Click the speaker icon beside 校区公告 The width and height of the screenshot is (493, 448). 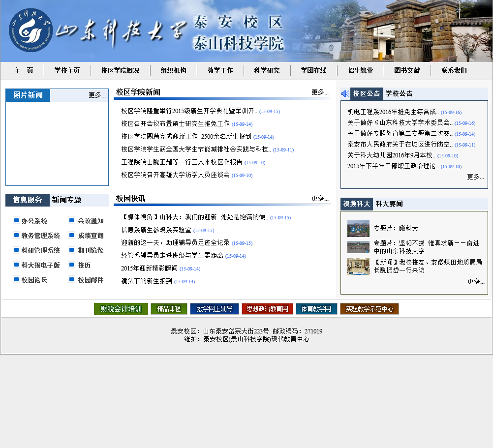[x=345, y=93]
